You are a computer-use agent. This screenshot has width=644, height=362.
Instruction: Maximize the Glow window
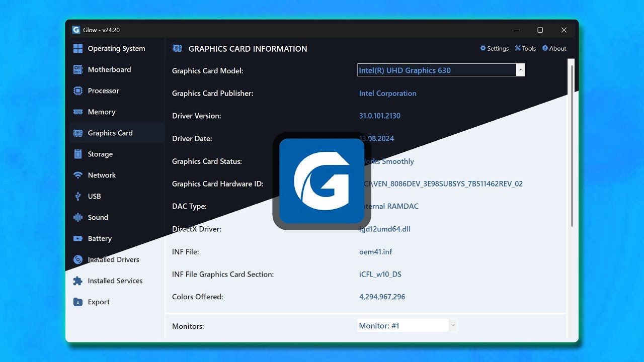tap(540, 30)
